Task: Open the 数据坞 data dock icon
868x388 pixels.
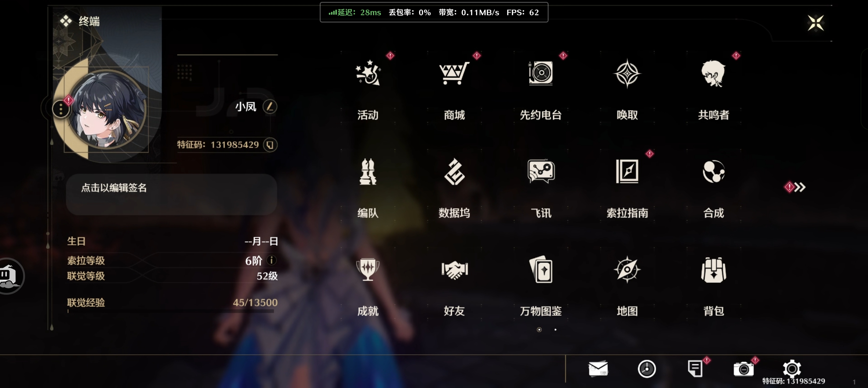Action: pos(454,171)
